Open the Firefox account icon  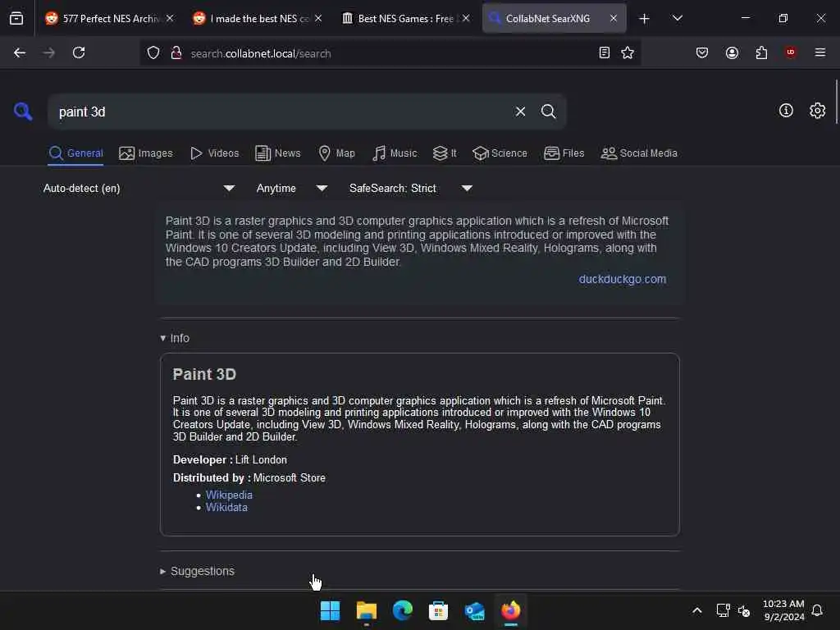pyautogui.click(x=732, y=52)
